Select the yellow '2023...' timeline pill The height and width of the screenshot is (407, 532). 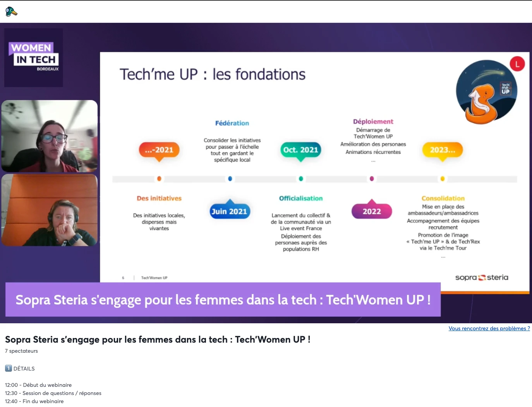[x=443, y=150]
